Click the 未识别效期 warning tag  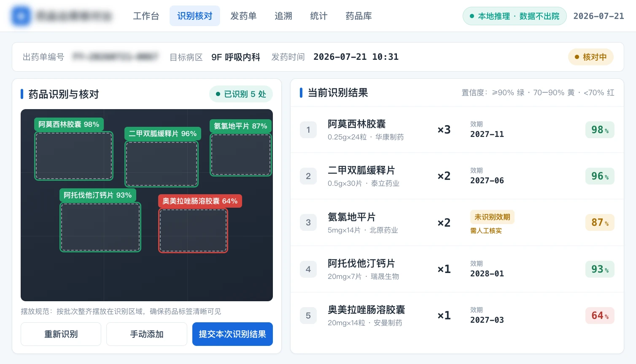[x=492, y=217]
